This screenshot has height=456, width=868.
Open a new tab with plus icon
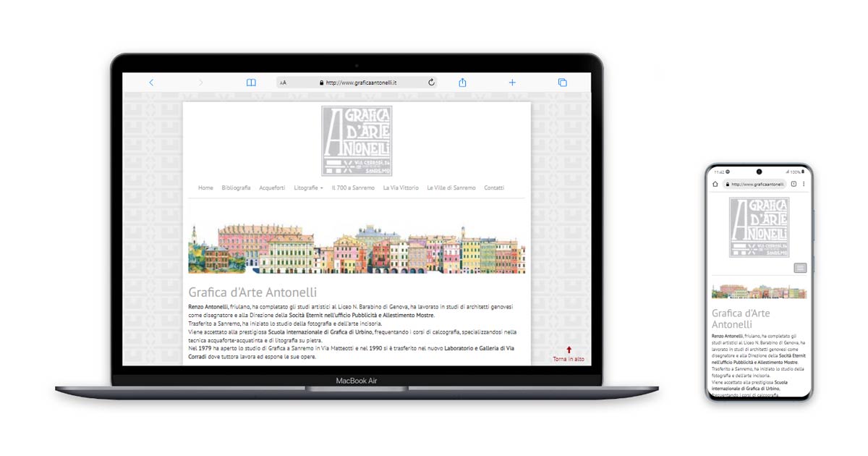tap(512, 83)
